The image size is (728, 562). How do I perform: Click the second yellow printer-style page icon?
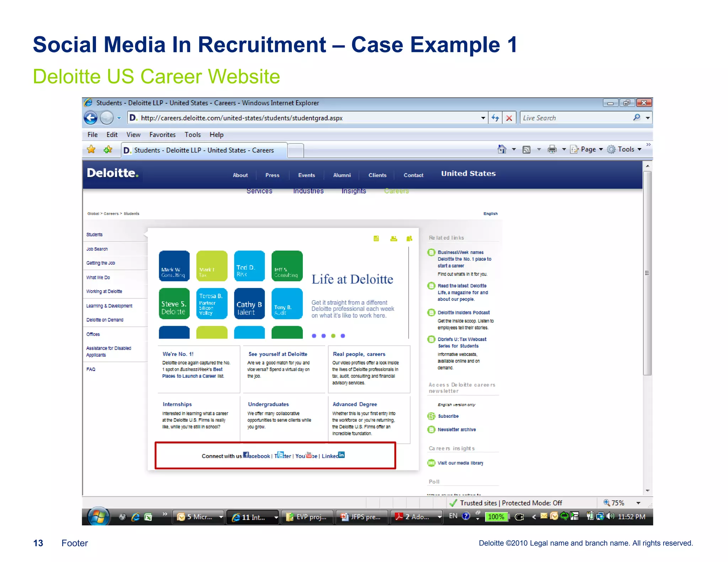click(394, 238)
